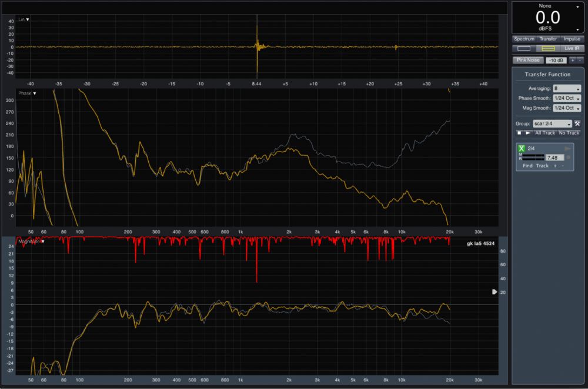The image size is (588, 389).
Task: Open group settings with the hammer-wrench icon
Action: point(577,123)
